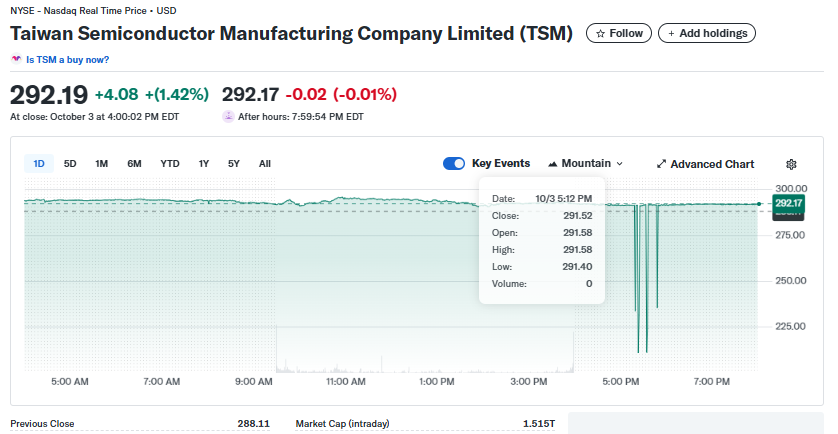Click the Mountain chart type icon
Screen dimensions: 838x434
[553, 163]
